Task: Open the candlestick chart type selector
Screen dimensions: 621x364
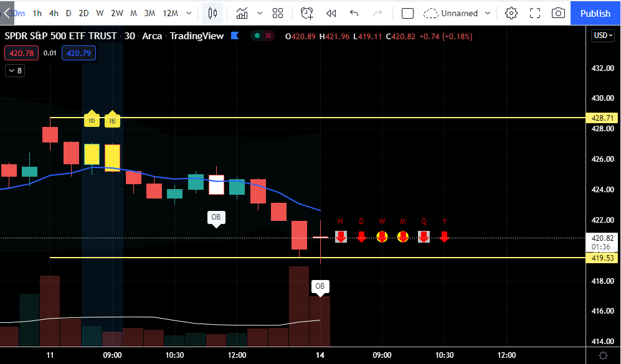Action: point(212,13)
